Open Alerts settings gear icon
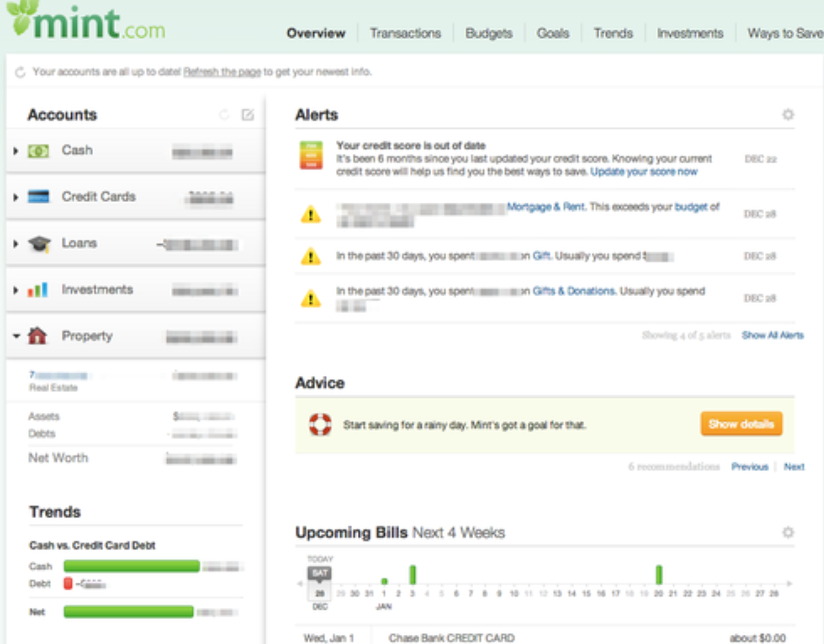This screenshot has height=644, width=824. 788,114
